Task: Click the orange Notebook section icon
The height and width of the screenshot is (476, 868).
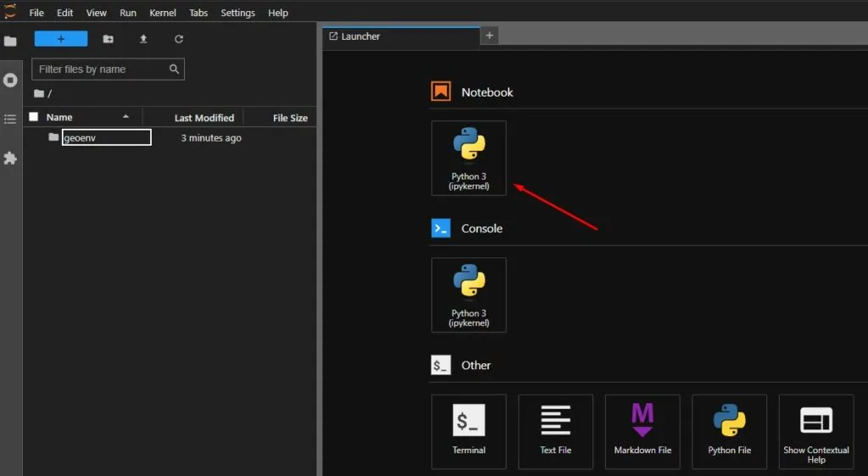Action: pyautogui.click(x=441, y=91)
